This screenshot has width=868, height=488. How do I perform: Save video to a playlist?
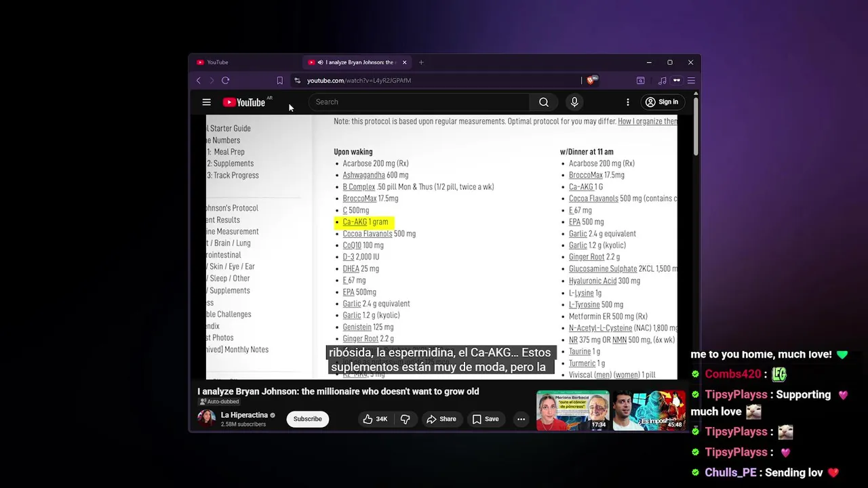[486, 419]
